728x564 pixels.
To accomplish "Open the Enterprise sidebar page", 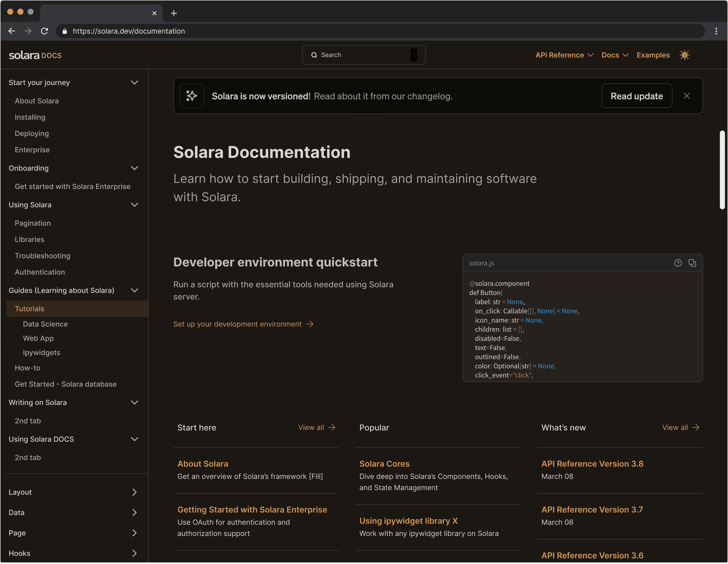I will click(32, 150).
